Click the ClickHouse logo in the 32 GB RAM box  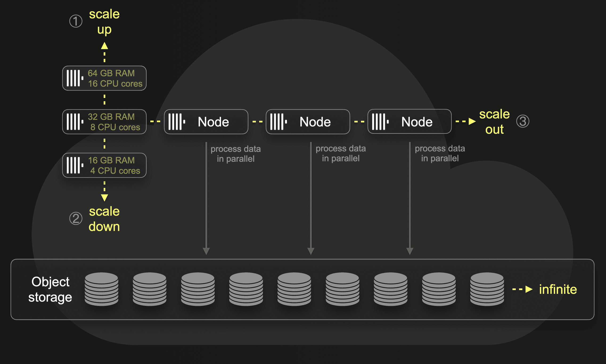point(75,122)
